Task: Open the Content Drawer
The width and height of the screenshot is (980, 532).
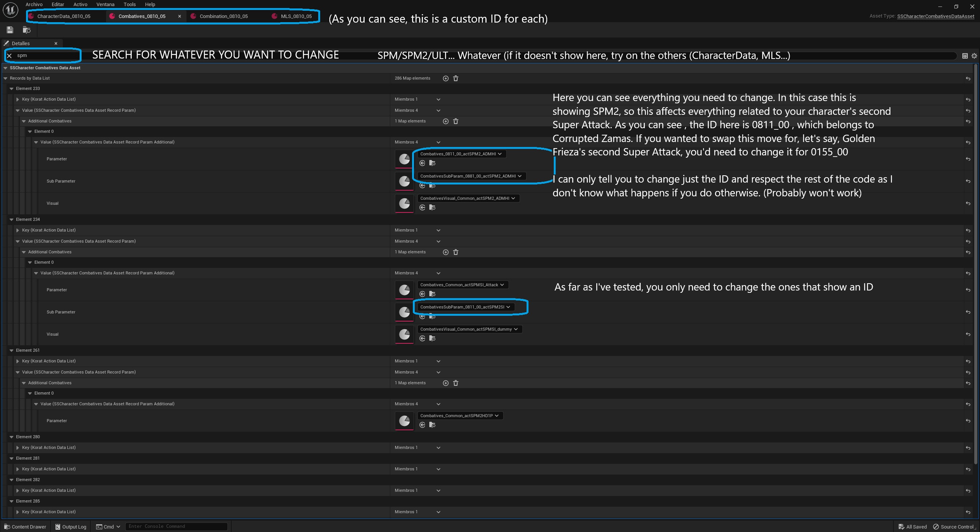Action: click(25, 527)
